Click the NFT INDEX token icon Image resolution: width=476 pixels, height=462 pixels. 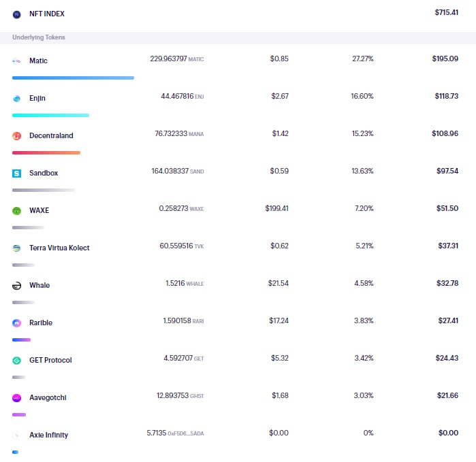(x=17, y=14)
